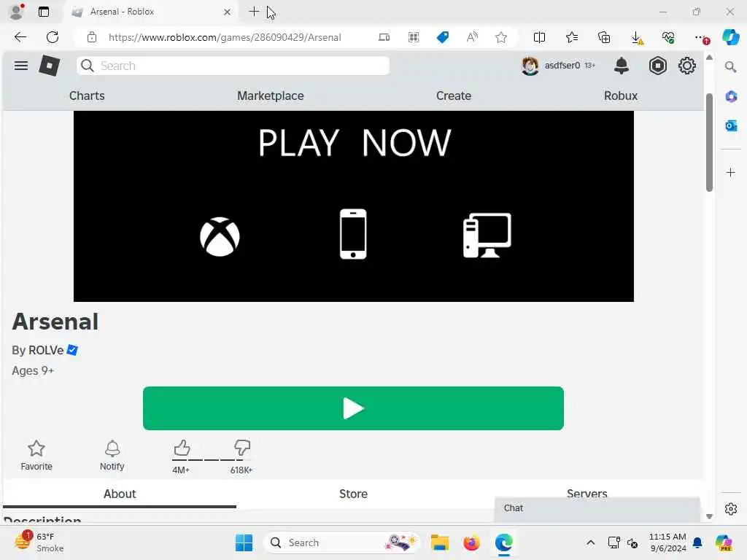The height and width of the screenshot is (560, 747).
Task: Open Roblox settings gear icon
Action: point(687,66)
